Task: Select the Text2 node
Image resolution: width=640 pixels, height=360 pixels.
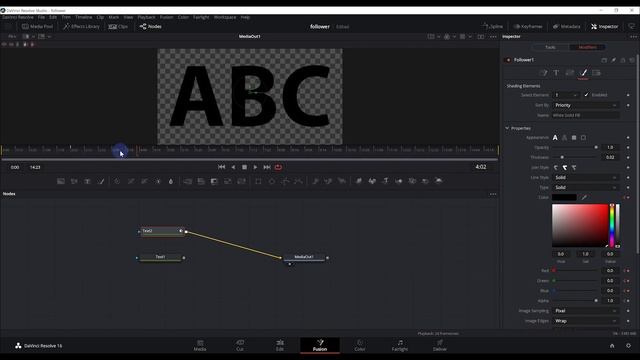Action: point(162,231)
